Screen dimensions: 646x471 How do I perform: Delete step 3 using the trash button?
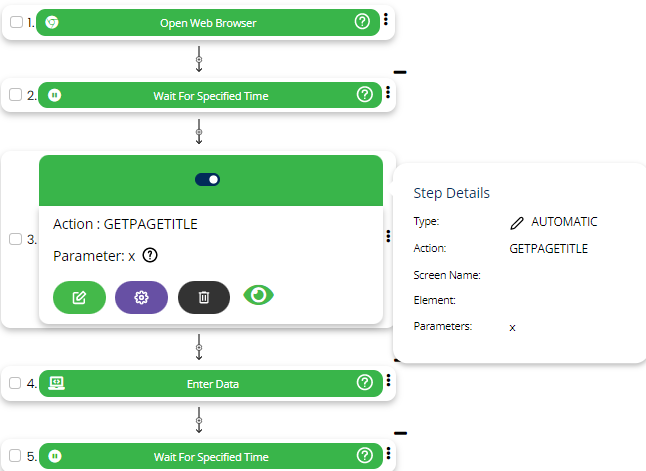[203, 297]
